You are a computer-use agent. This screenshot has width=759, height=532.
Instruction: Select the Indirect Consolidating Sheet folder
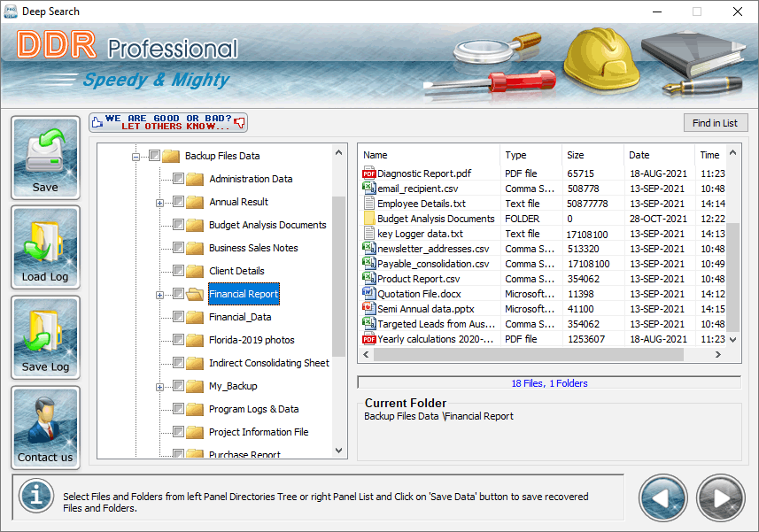268,363
